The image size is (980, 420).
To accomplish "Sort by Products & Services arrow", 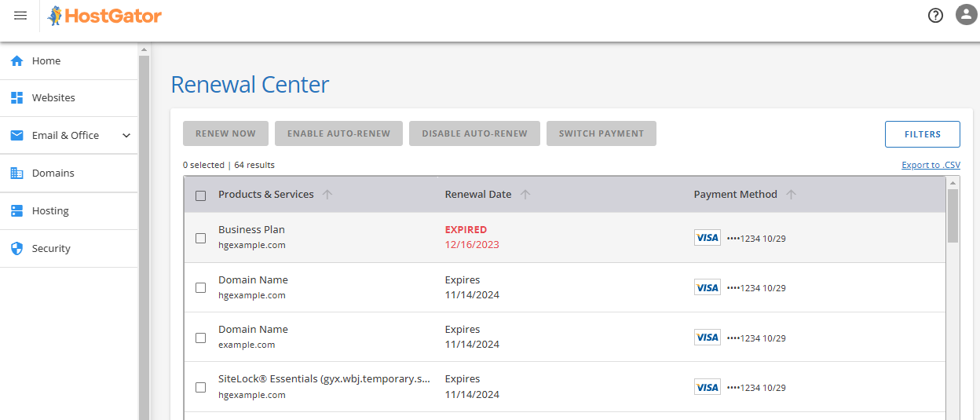I will [x=327, y=195].
